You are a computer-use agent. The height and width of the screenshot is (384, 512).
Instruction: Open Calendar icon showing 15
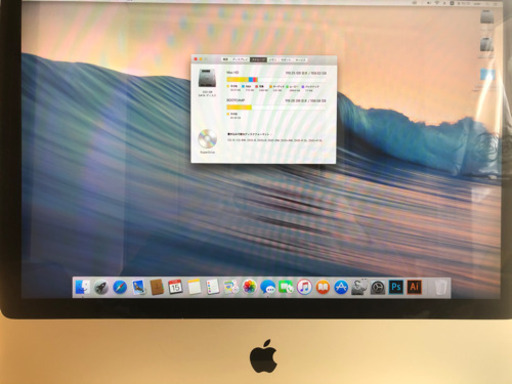(x=175, y=287)
